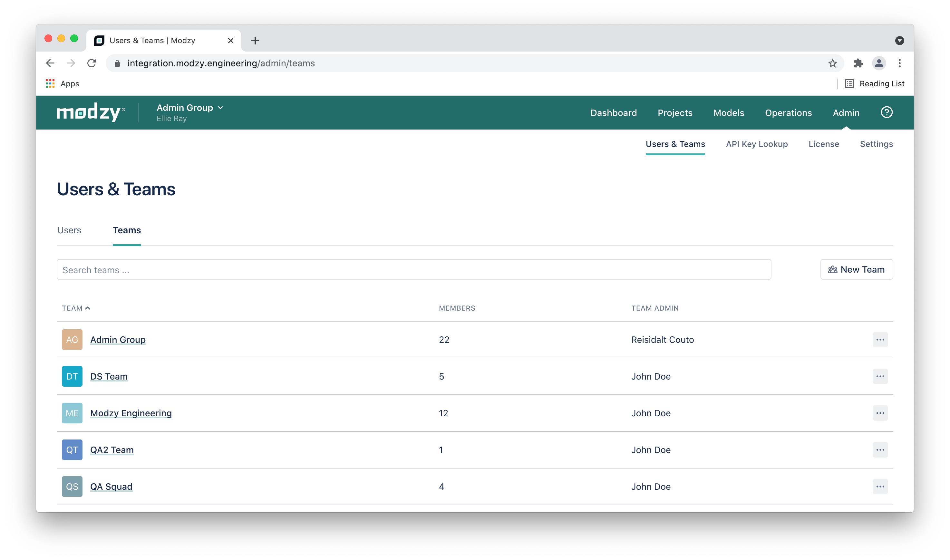Open the Projects nav item
Viewport: 950px width, 560px height.
674,112
